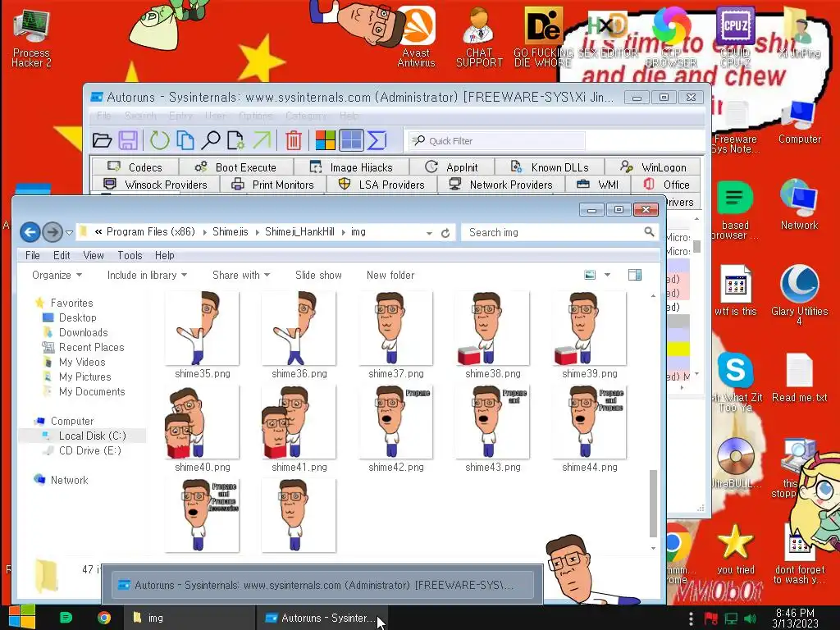Screen dimensions: 840x630
Task: Click the volume speaker tray icon
Action: click(x=751, y=619)
